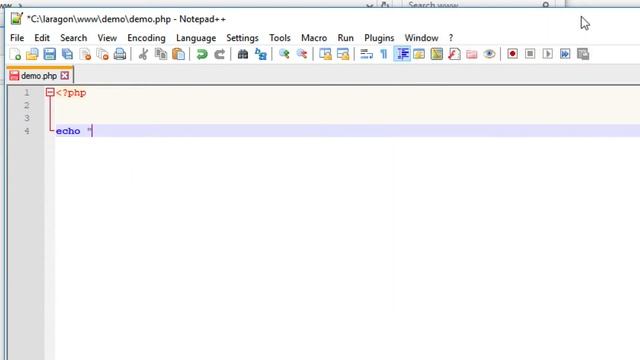The width and height of the screenshot is (640, 360).
Task: Start macro recording with red record button
Action: pyautogui.click(x=513, y=54)
